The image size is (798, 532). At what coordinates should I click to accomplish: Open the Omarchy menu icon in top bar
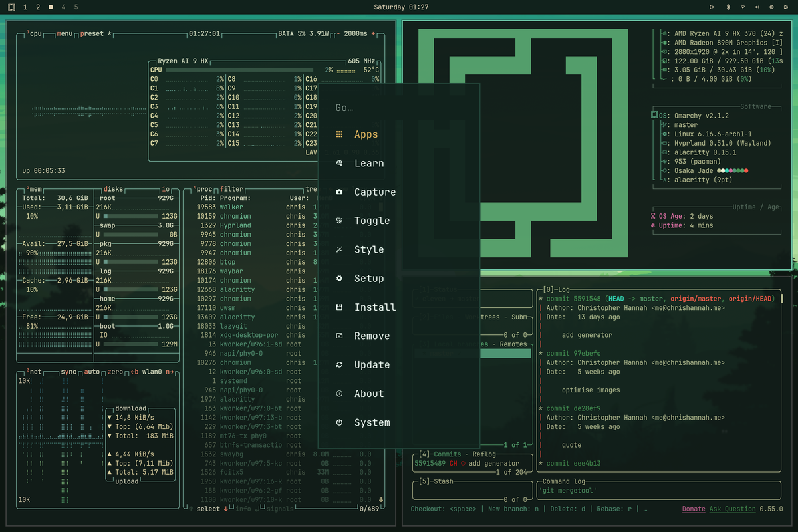click(11, 7)
